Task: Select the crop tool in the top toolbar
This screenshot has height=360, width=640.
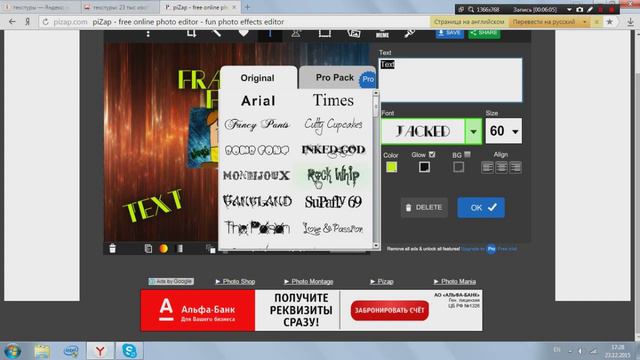Action: (191, 33)
